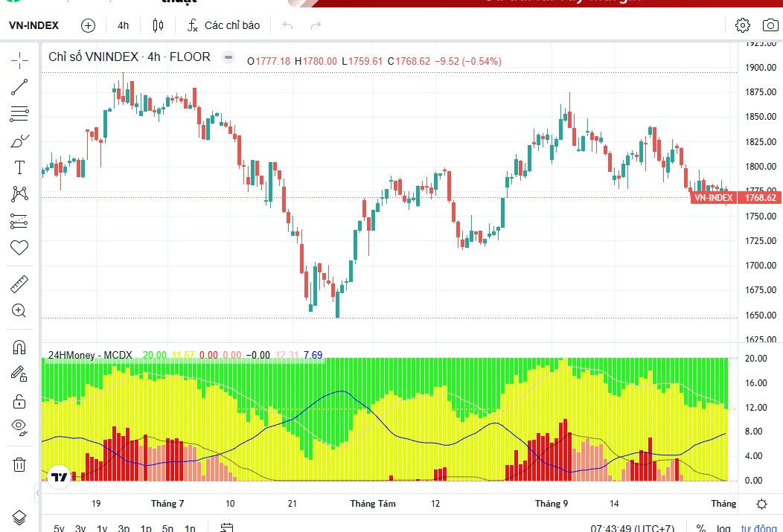Image resolution: width=783 pixels, height=532 pixels.
Task: Hide all drawings with the eye icon
Action: click(x=19, y=427)
